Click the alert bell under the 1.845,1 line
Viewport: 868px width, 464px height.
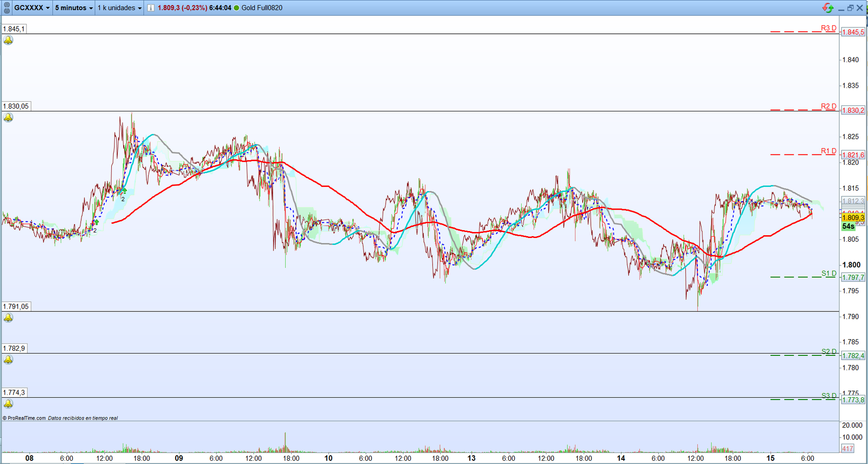click(8, 40)
